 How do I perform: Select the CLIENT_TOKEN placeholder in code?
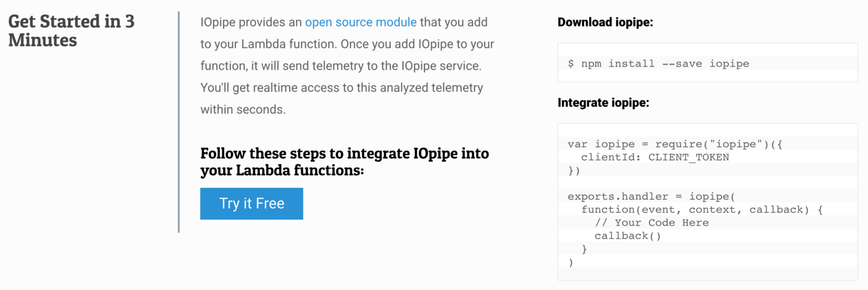(x=688, y=157)
